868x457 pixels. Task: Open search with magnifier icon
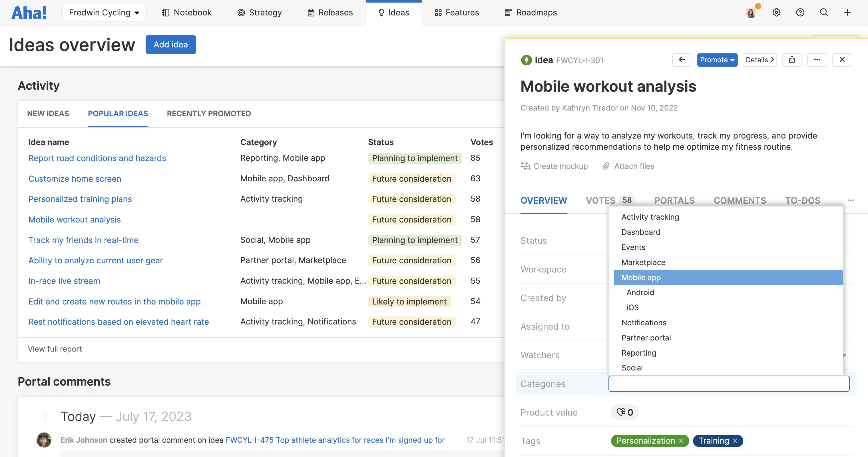(x=824, y=13)
